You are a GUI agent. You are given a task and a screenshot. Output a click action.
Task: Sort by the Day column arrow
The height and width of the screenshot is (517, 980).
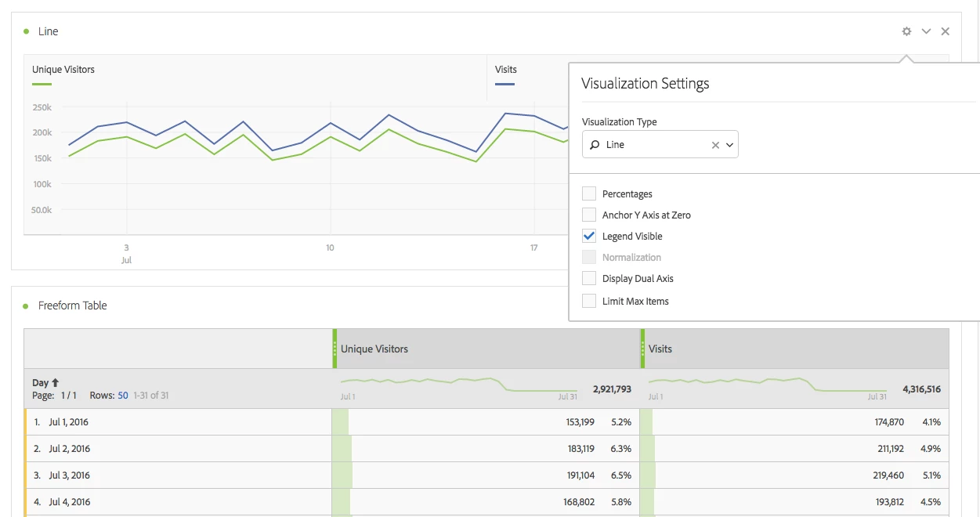point(55,383)
